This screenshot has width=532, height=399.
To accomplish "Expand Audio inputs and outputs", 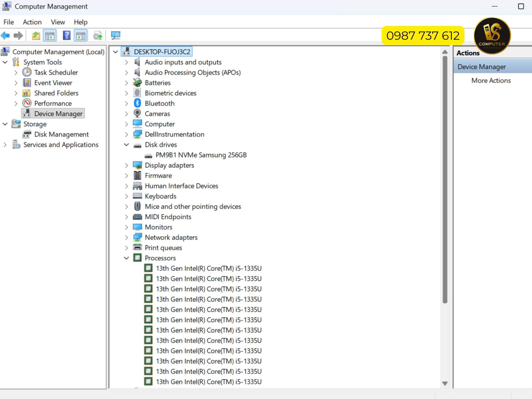I will pos(126,62).
